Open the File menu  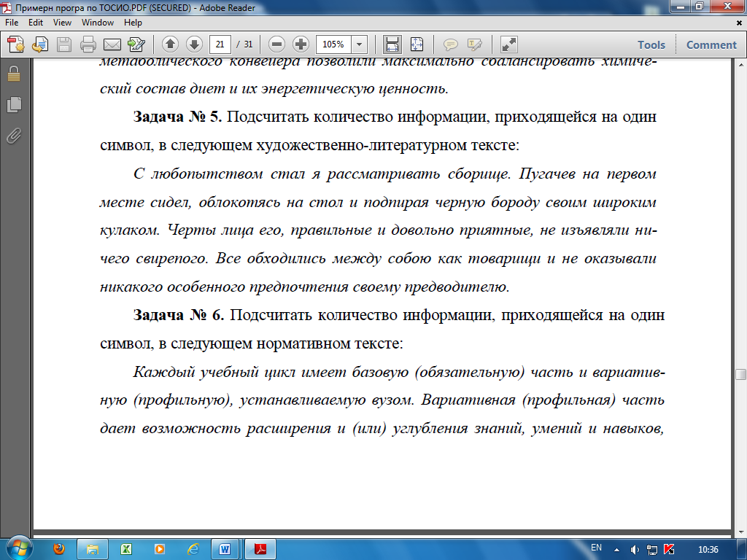click(12, 23)
